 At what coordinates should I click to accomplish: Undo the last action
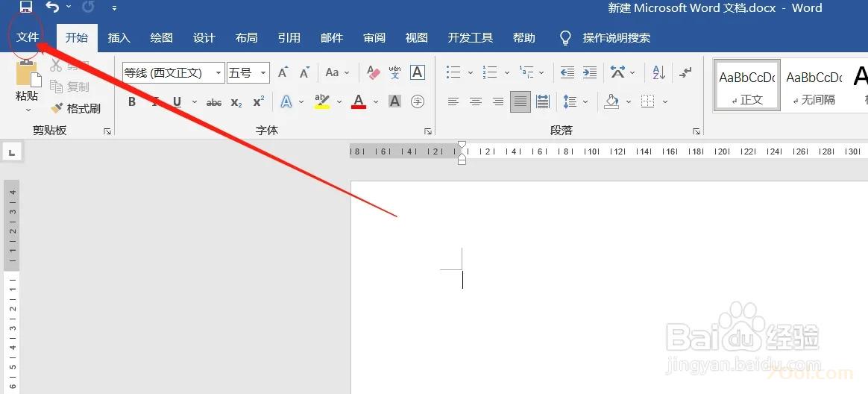click(52, 7)
